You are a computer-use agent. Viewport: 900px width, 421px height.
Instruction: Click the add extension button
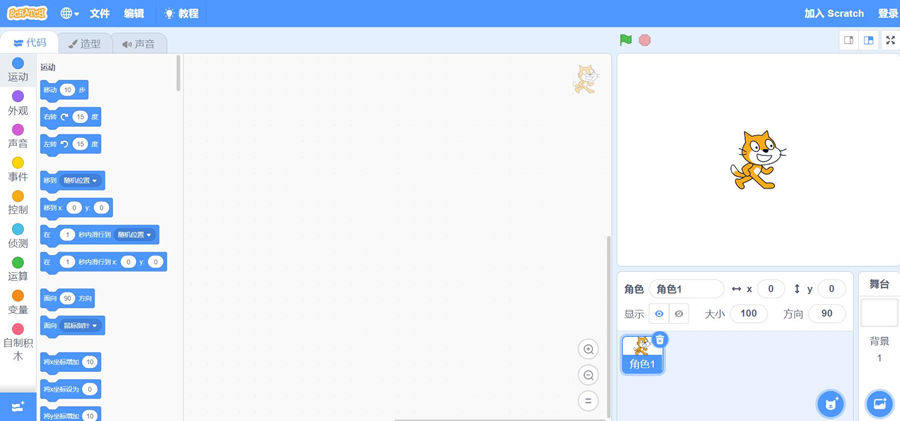[18, 406]
